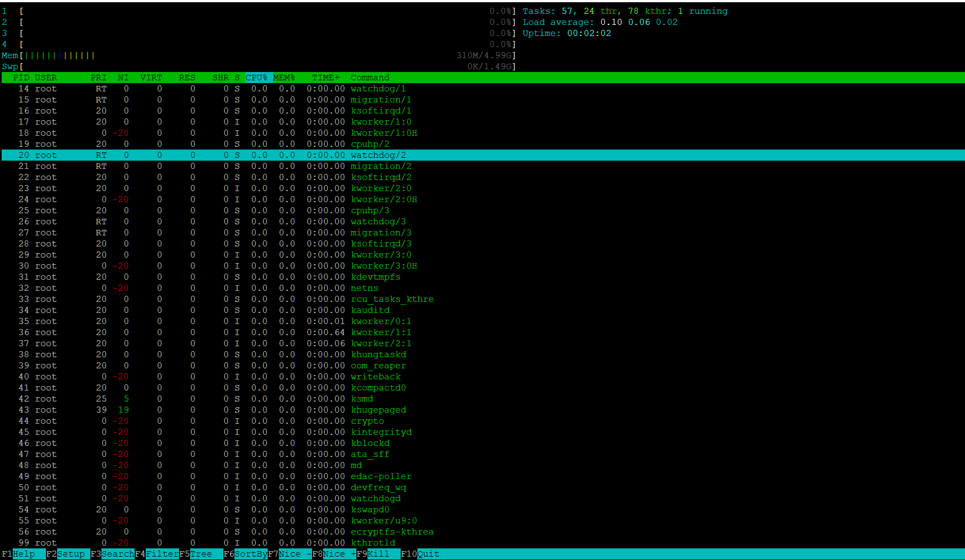Screen dimensions: 965x560
Task: Click the SHR column header
Action: [x=221, y=78]
